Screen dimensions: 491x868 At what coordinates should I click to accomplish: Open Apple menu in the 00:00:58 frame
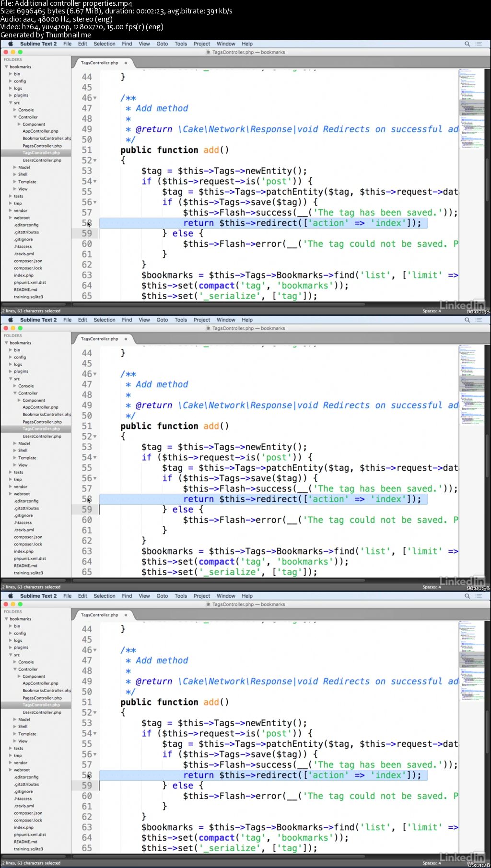[11, 320]
